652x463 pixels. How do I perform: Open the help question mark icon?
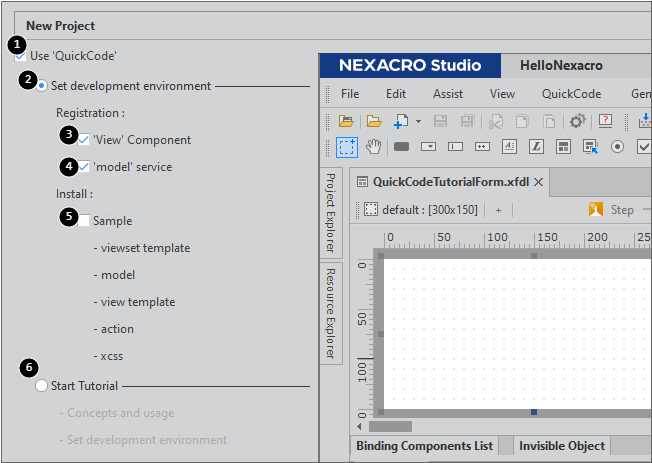click(606, 121)
